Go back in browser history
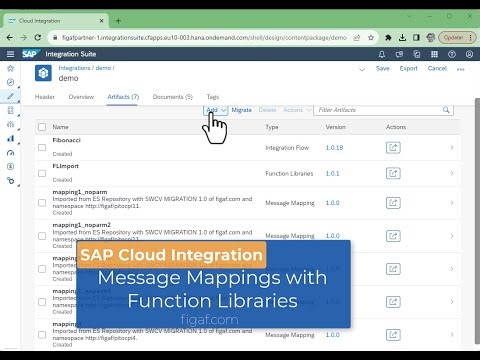Viewport: 480px width, 360px height. [10, 38]
